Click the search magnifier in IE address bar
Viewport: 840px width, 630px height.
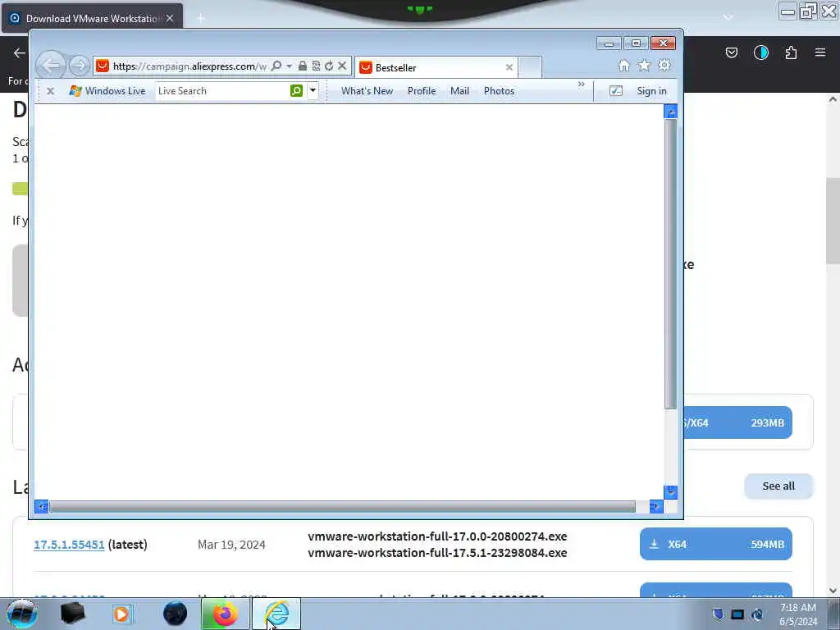[276, 66]
